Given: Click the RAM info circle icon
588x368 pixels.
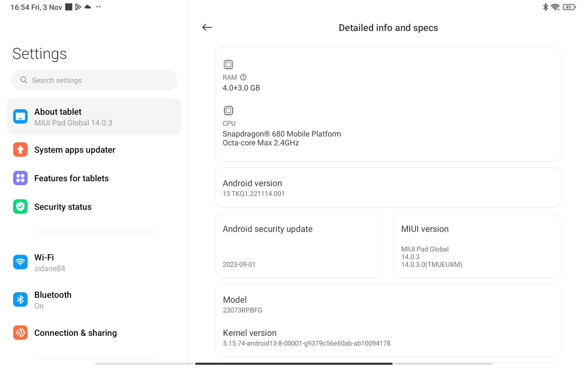Looking at the screenshot, I should pyautogui.click(x=243, y=77).
